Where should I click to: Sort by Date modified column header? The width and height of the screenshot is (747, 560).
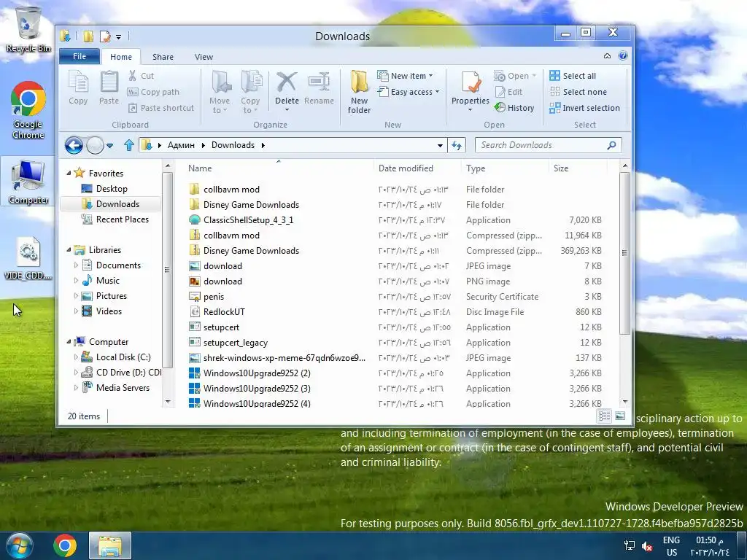417,168
